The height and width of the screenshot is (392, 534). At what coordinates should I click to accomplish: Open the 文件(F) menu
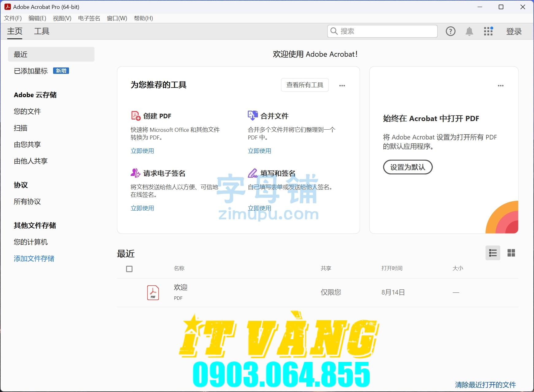pyautogui.click(x=13, y=18)
